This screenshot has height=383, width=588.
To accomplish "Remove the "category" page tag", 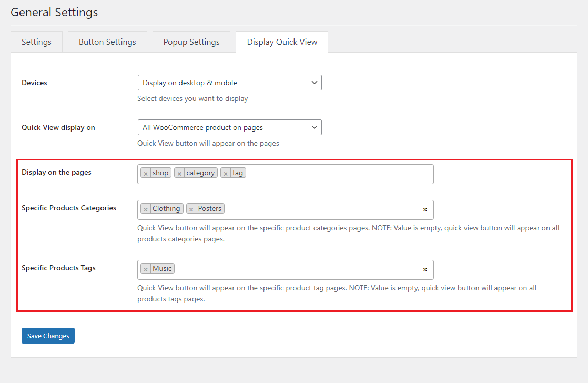I will pos(179,173).
